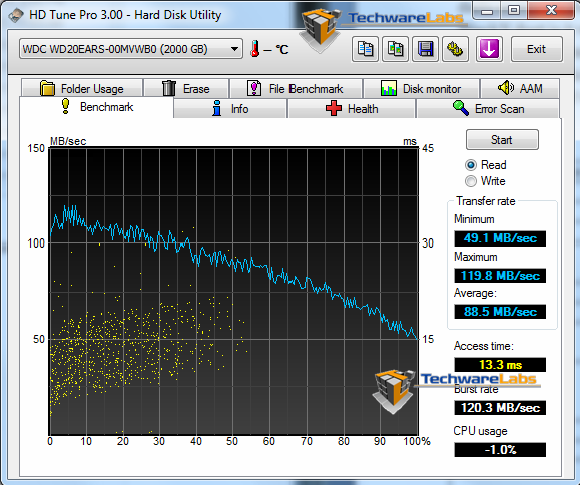
Task: Click the thermometer temperature indicator
Action: (x=254, y=49)
